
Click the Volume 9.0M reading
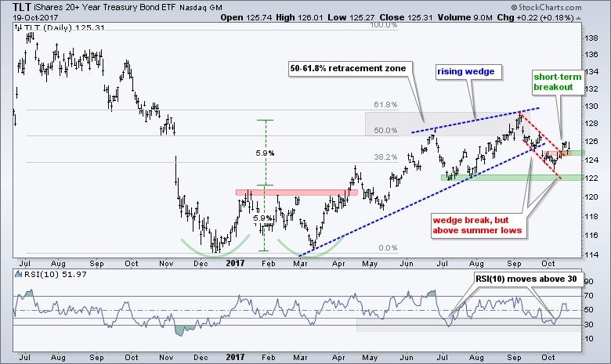point(465,17)
